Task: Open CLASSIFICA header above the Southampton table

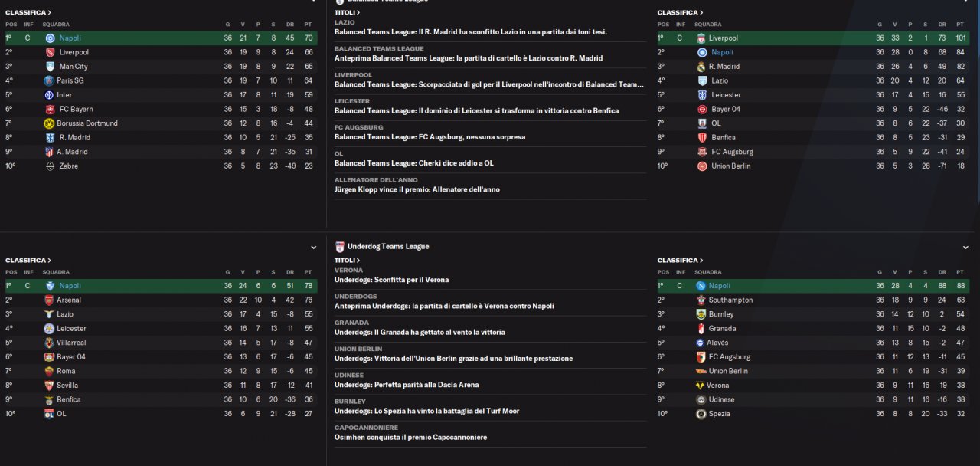Action: click(x=678, y=261)
